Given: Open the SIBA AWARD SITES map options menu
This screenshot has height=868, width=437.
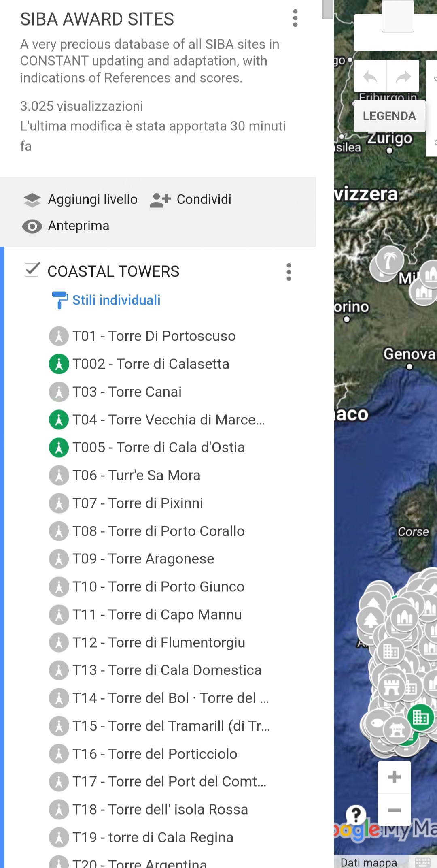Looking at the screenshot, I should point(295,19).
